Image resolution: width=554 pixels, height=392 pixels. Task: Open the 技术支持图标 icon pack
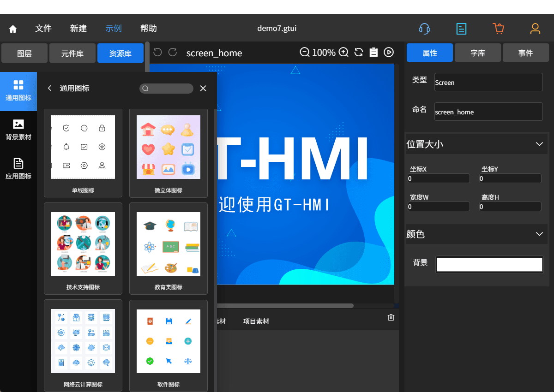[83, 249]
